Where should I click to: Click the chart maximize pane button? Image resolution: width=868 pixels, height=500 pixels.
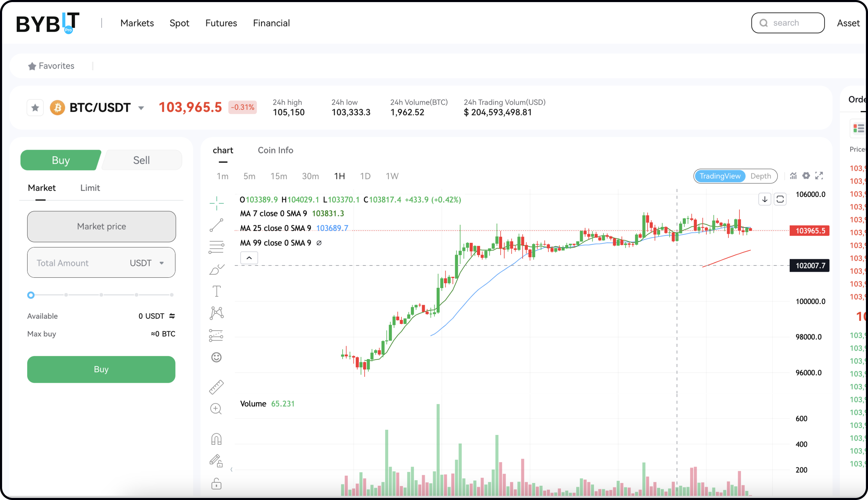pos(780,199)
